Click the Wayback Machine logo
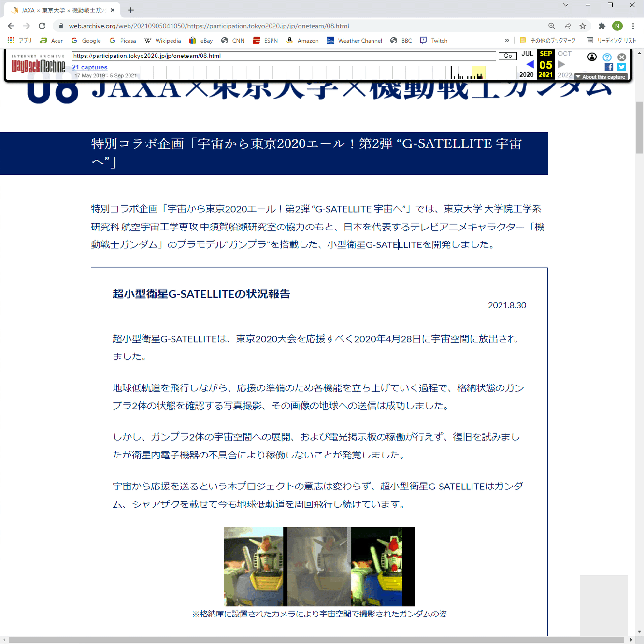 (38, 64)
